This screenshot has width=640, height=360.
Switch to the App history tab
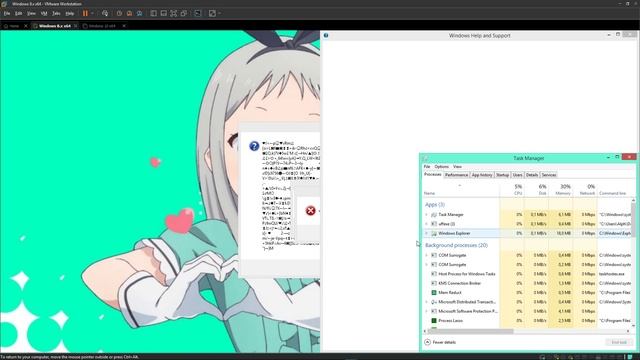coord(482,175)
